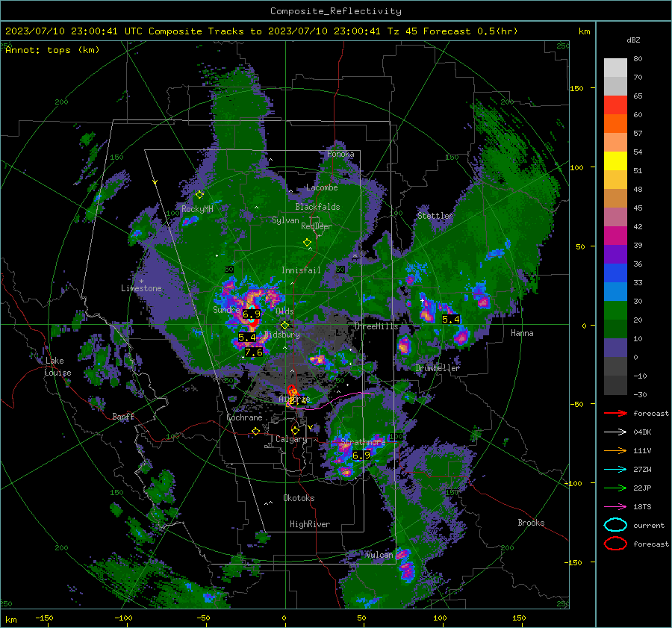The height and width of the screenshot is (628, 672).
Task: Click the yellow diamond marker beside Olds
Action: (284, 326)
